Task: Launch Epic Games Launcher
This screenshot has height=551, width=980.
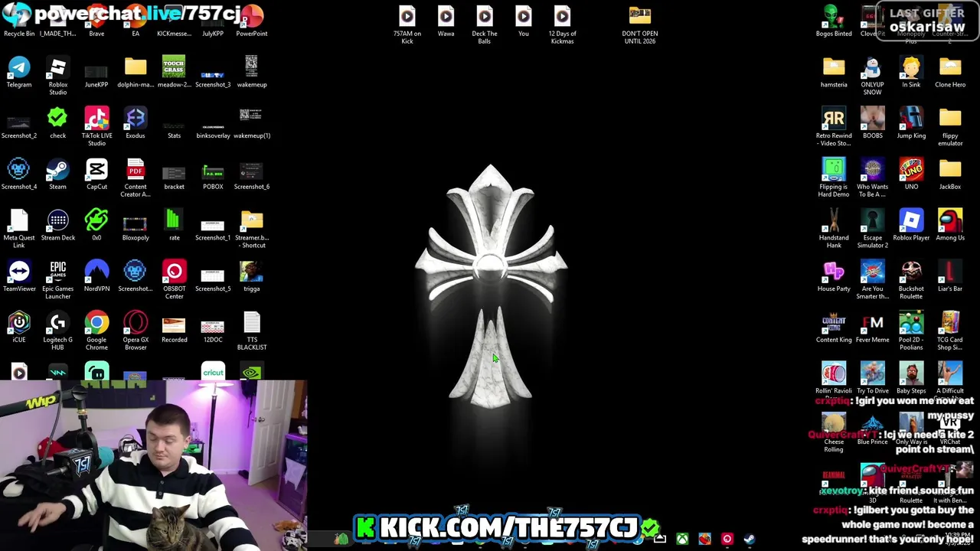Action: 57,279
